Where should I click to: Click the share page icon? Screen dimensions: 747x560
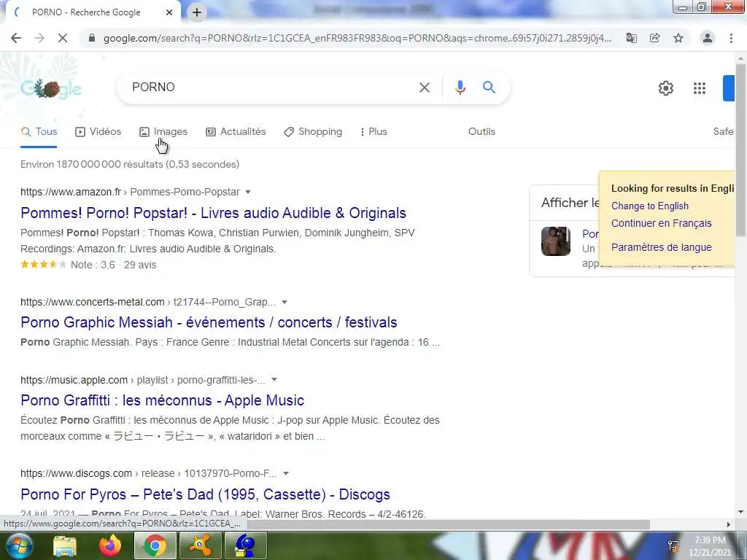click(x=655, y=38)
